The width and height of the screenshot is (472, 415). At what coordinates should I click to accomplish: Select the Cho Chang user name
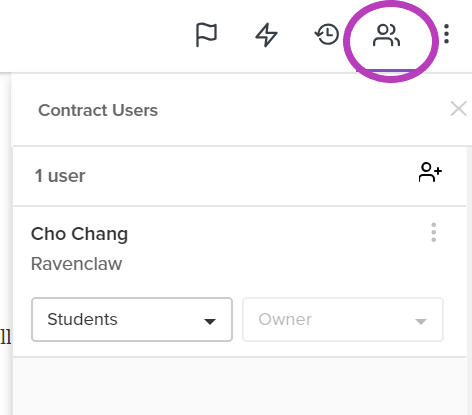(79, 234)
